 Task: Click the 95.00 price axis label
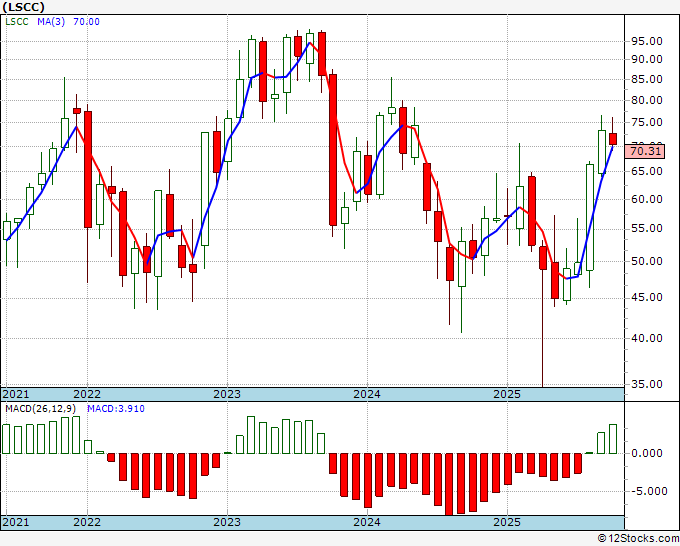tap(647, 41)
